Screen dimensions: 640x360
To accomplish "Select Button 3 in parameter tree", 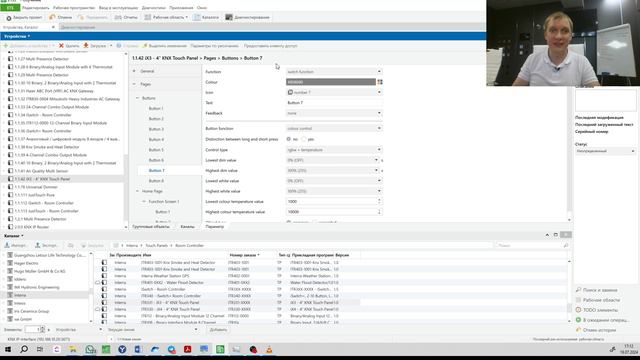I will pos(156,129).
